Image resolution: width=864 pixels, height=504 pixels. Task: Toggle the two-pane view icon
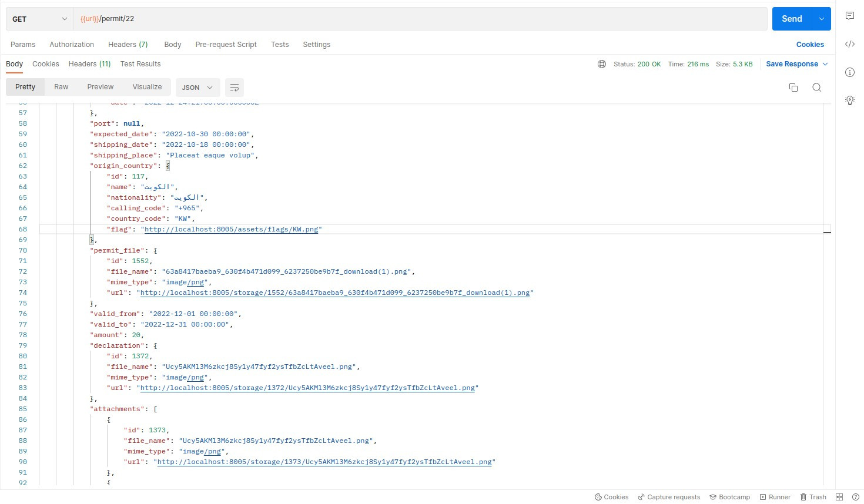(839, 497)
